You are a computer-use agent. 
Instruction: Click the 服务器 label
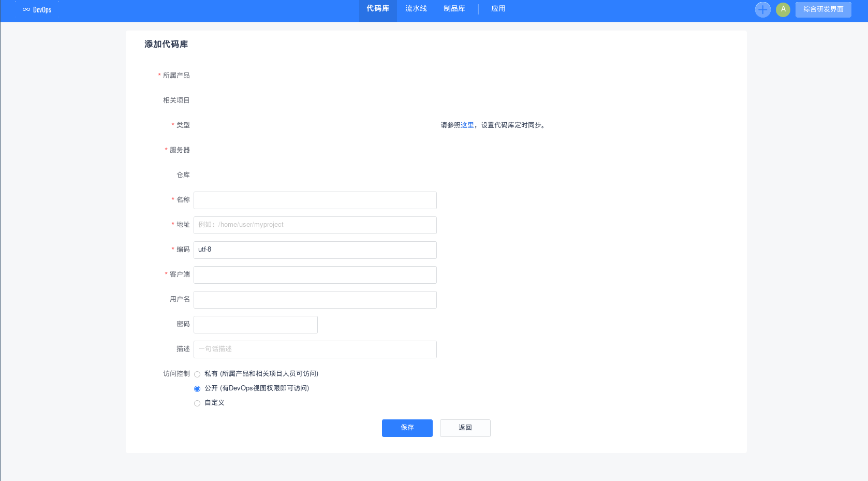(x=180, y=150)
